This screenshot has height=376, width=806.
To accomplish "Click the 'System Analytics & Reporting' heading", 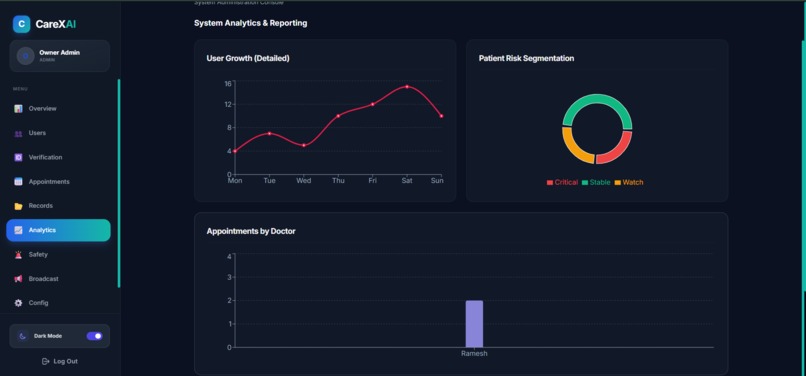I will coord(250,23).
